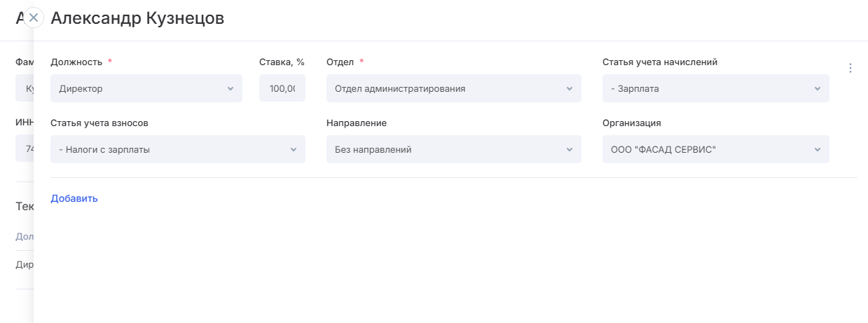
Task: Click the Статья учета взносов label
Action: click(x=99, y=123)
